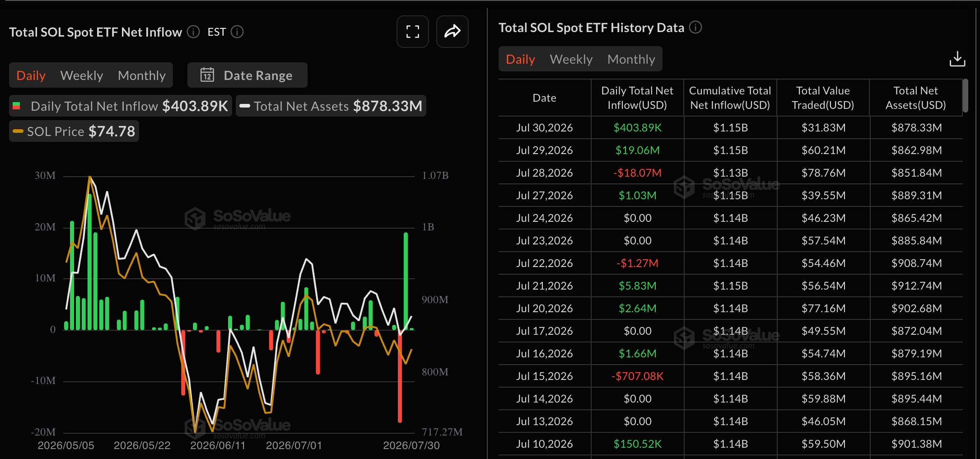The height and width of the screenshot is (459, 980).
Task: Select Daily tab in the chart panel
Action: (31, 75)
